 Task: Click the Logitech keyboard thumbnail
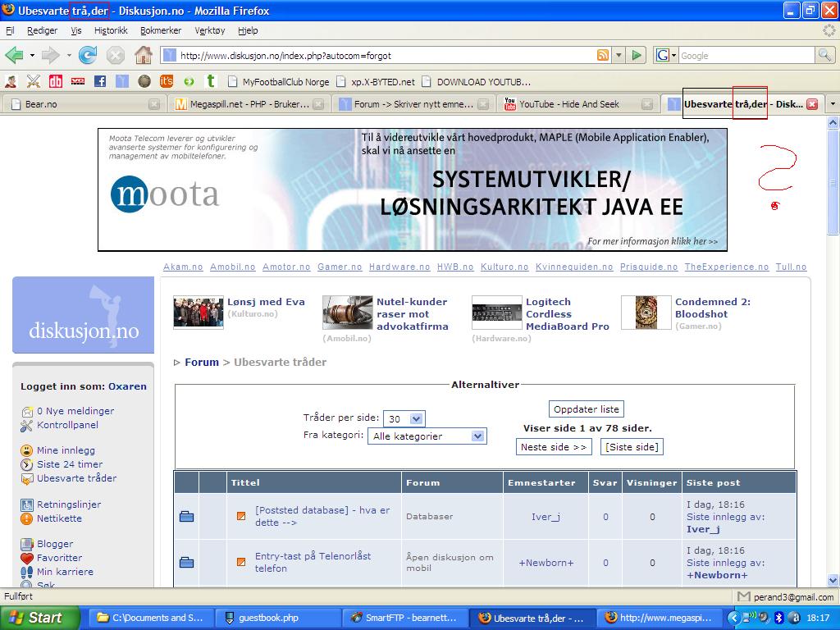[x=496, y=313]
